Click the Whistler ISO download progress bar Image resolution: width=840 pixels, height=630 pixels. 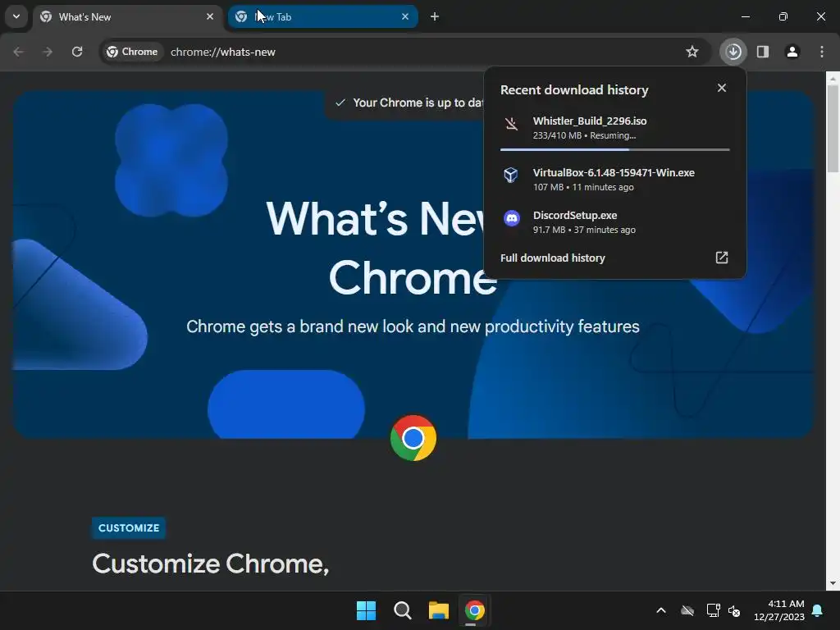[614, 149]
